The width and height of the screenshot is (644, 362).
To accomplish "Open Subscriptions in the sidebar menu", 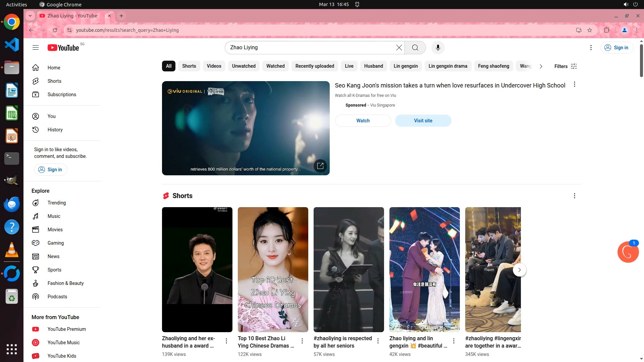I will point(62,95).
